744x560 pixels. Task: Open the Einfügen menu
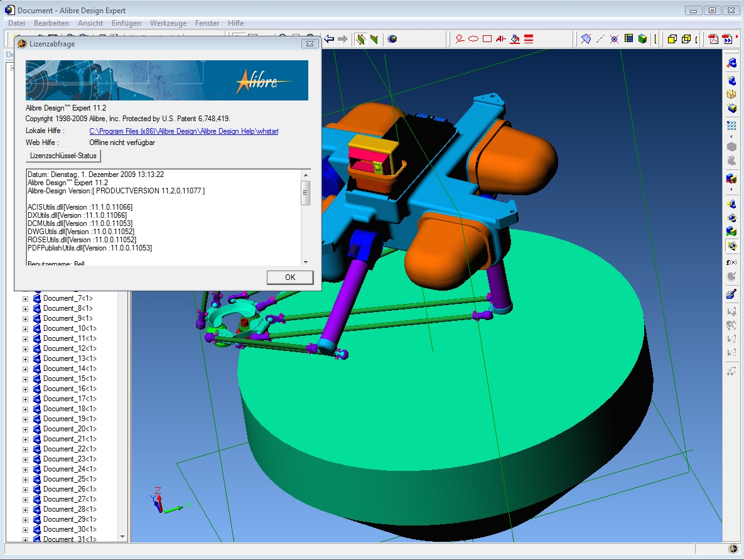[126, 23]
